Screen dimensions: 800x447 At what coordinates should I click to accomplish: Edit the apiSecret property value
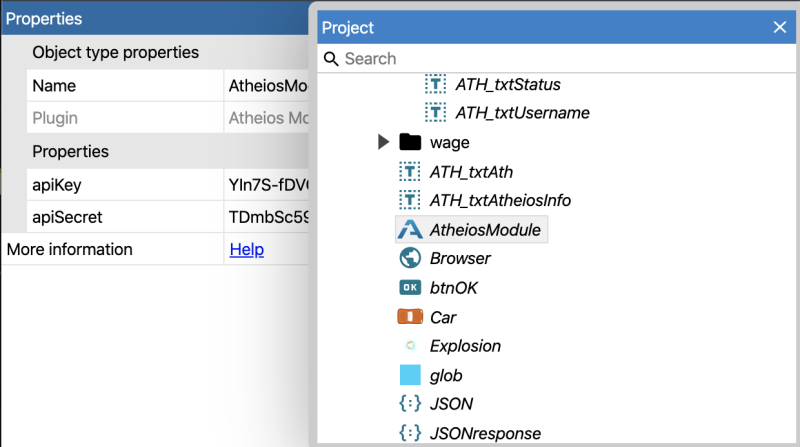(x=267, y=217)
